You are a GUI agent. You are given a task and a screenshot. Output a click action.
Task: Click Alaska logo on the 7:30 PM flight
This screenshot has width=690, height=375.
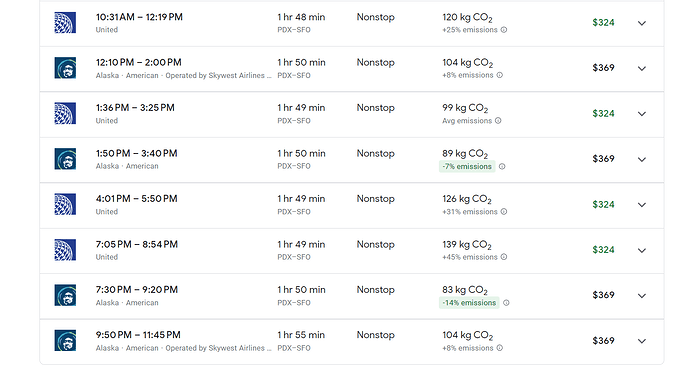[65, 295]
